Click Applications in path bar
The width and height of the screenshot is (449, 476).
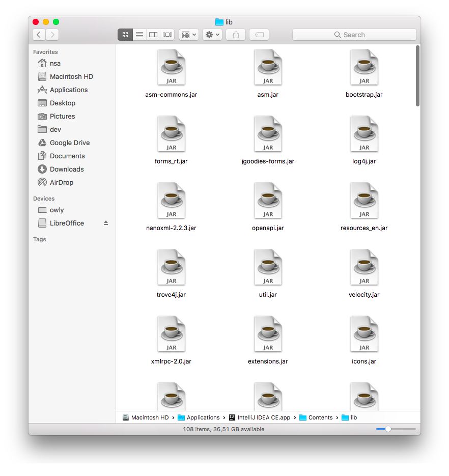point(199,418)
